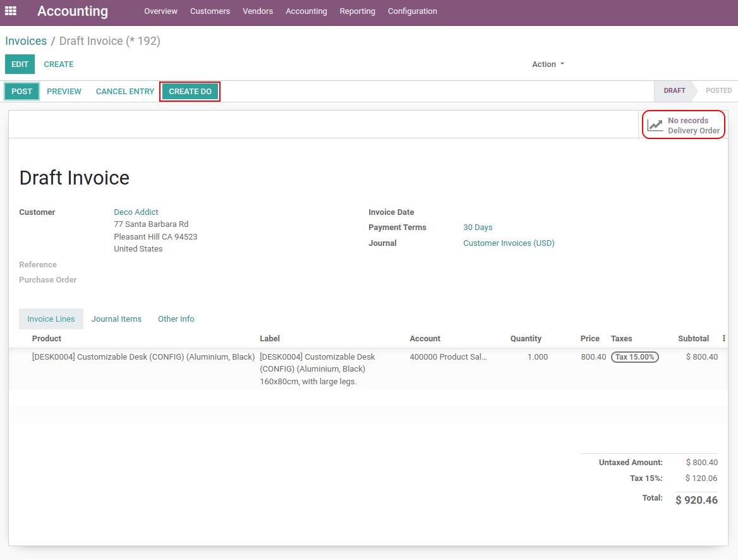Open the Reporting menu
Image resolution: width=738 pixels, height=560 pixels.
coord(357,11)
